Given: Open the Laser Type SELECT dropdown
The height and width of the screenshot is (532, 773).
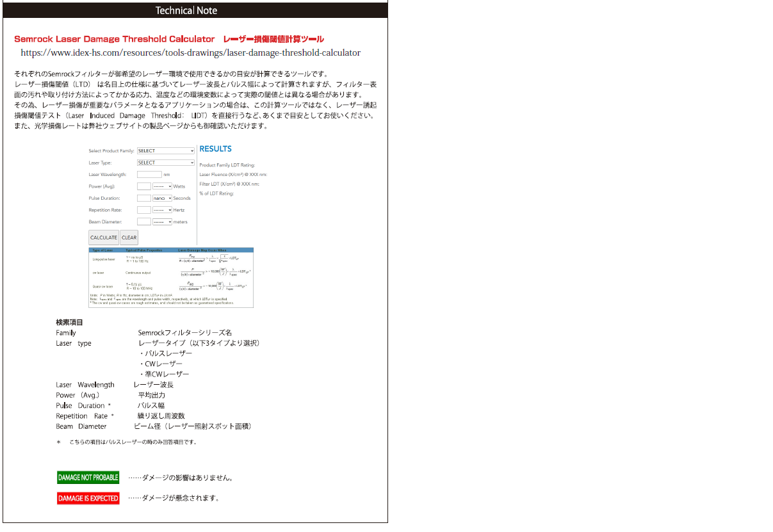Looking at the screenshot, I should coord(165,163).
